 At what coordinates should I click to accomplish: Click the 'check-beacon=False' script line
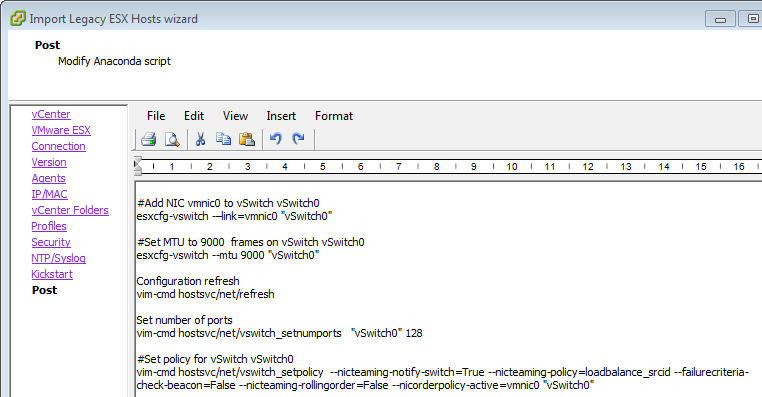(x=365, y=385)
